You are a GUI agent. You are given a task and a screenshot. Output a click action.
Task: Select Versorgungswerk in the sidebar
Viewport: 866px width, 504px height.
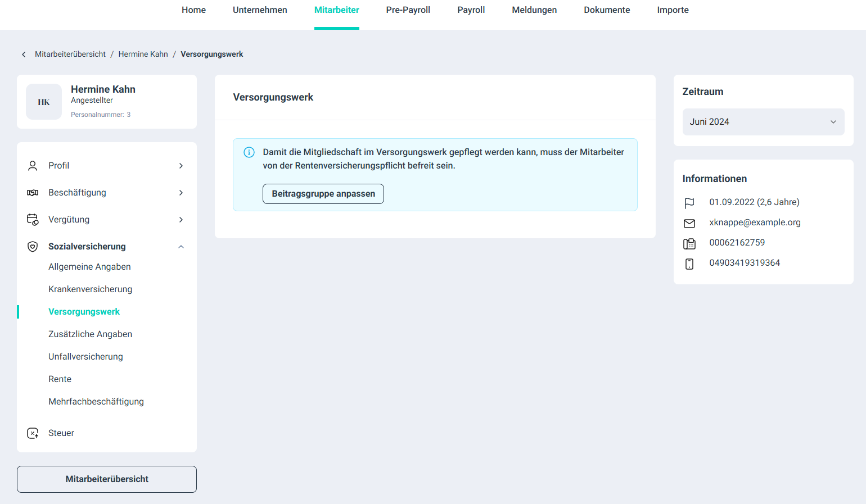point(84,312)
